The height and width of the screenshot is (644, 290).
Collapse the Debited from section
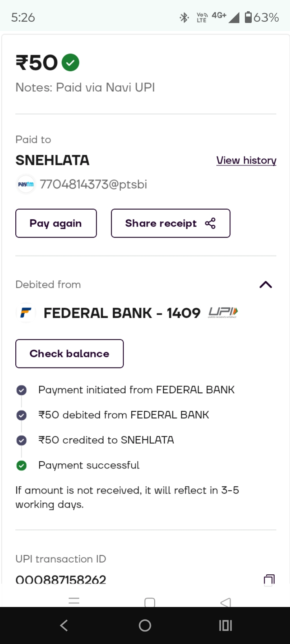click(266, 285)
